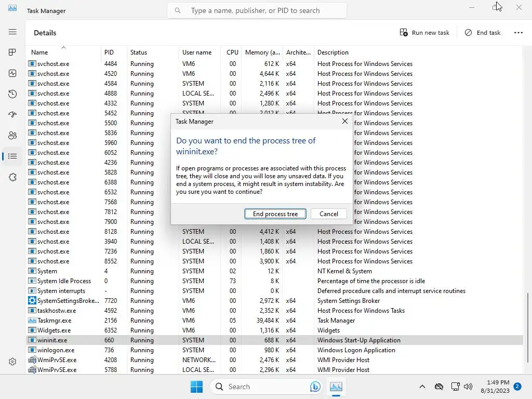Close the end process tree dialog
The height and width of the screenshot is (399, 532).
click(345, 121)
